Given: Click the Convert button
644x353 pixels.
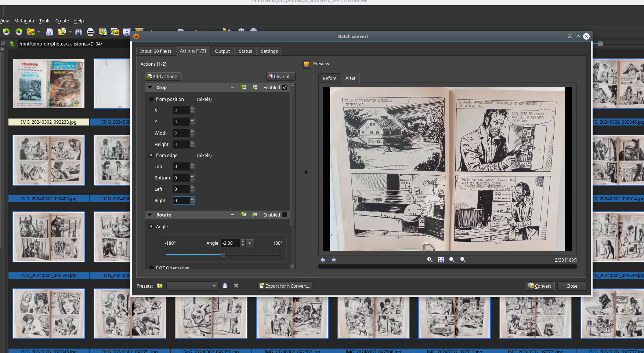Looking at the screenshot, I should click(x=540, y=286).
